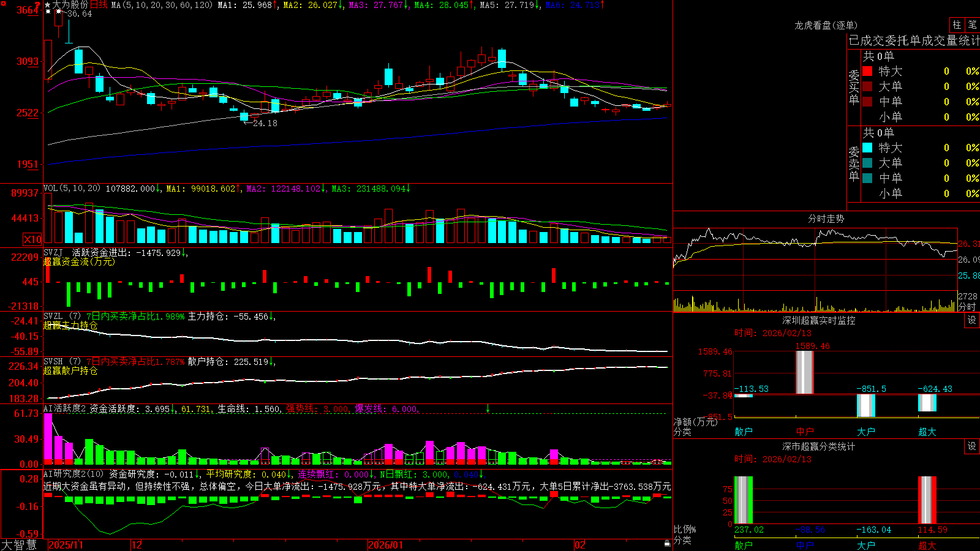Open 设 settings for 深圳超赢实时监控
The image size is (980, 551).
972,320
